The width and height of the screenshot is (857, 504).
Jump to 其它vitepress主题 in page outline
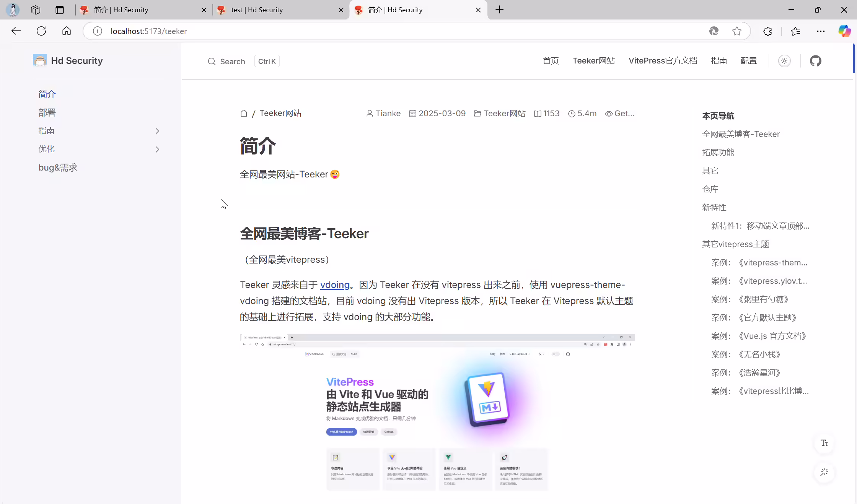[x=735, y=244]
